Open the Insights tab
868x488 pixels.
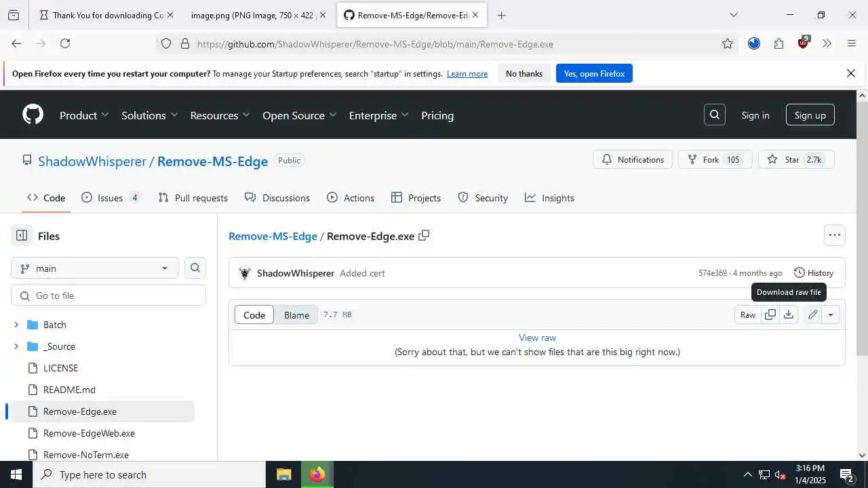pyautogui.click(x=550, y=197)
